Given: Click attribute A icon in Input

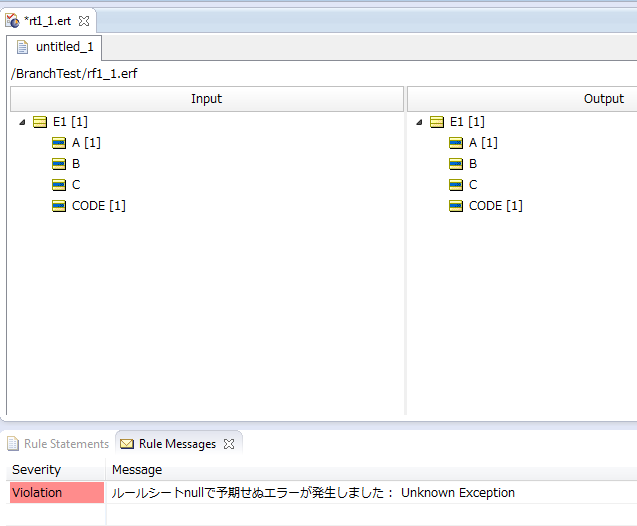Looking at the screenshot, I should pyautogui.click(x=59, y=143).
